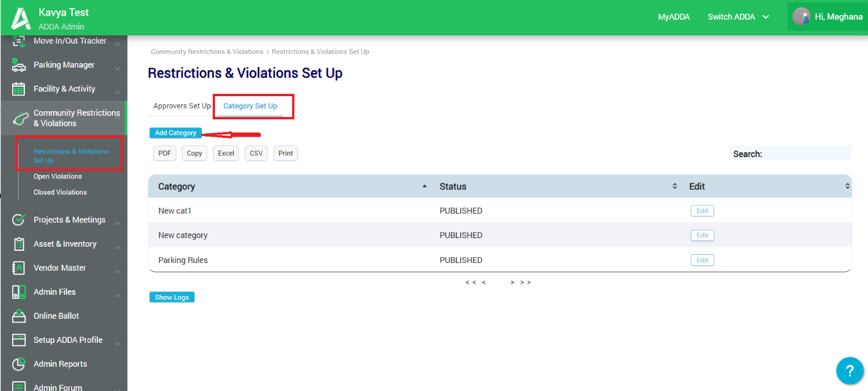
Task: Open the Switch ADDA dropdown
Action: pos(738,17)
